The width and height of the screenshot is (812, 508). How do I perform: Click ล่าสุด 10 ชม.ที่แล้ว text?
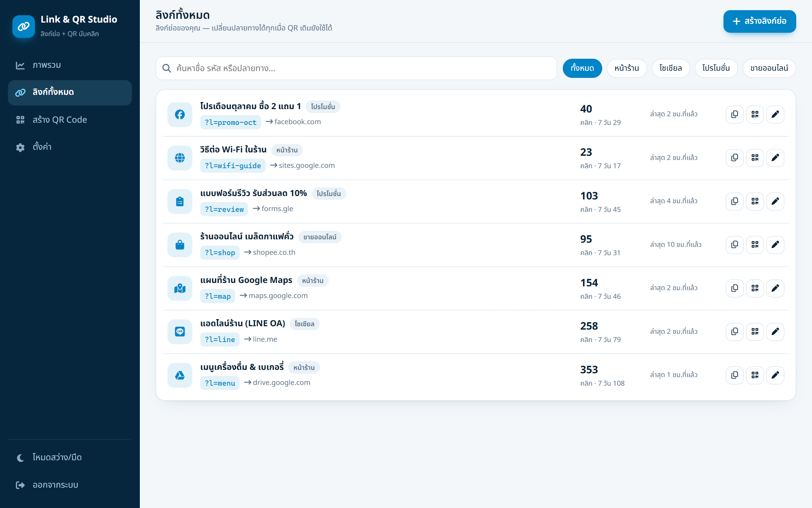[x=676, y=245]
